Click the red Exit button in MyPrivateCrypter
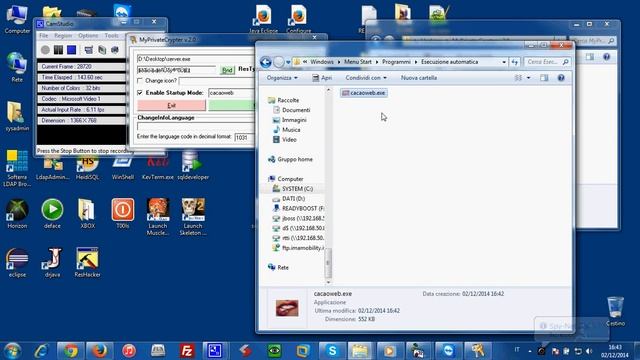Viewport: 640px width, 360px height. (x=171, y=105)
